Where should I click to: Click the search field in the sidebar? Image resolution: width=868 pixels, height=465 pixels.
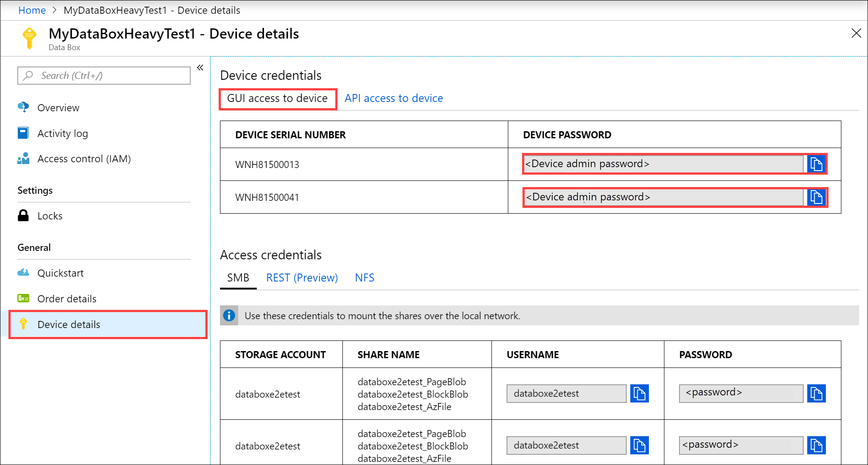[103, 75]
